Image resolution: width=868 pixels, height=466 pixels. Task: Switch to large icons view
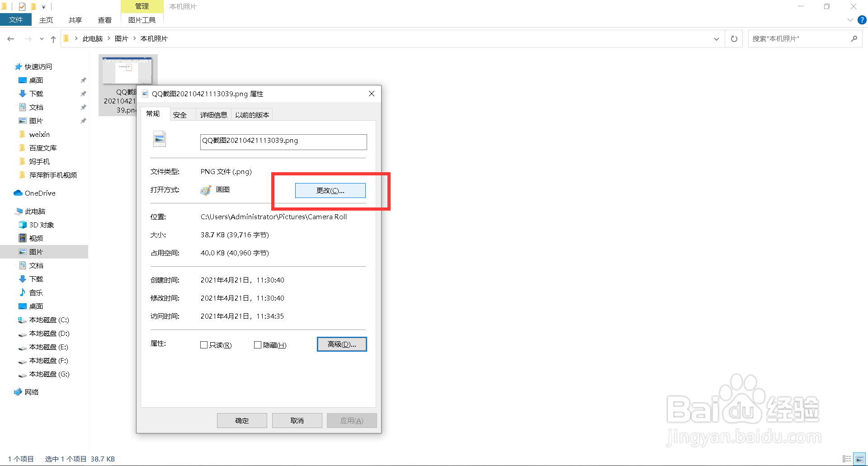pyautogui.click(x=859, y=459)
